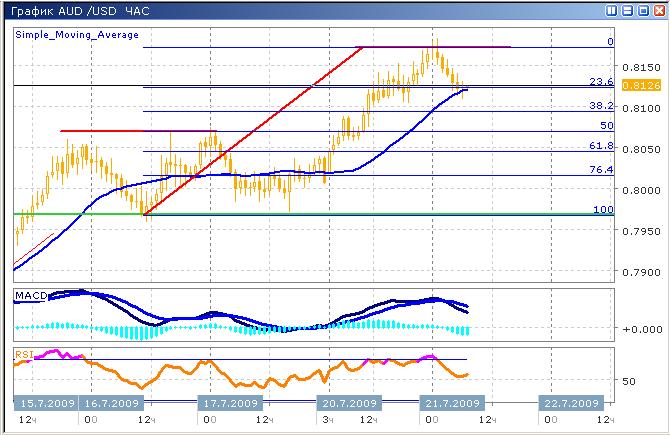670x435 pixels.
Task: Click the 15.7.2009 date marker
Action: (46, 403)
